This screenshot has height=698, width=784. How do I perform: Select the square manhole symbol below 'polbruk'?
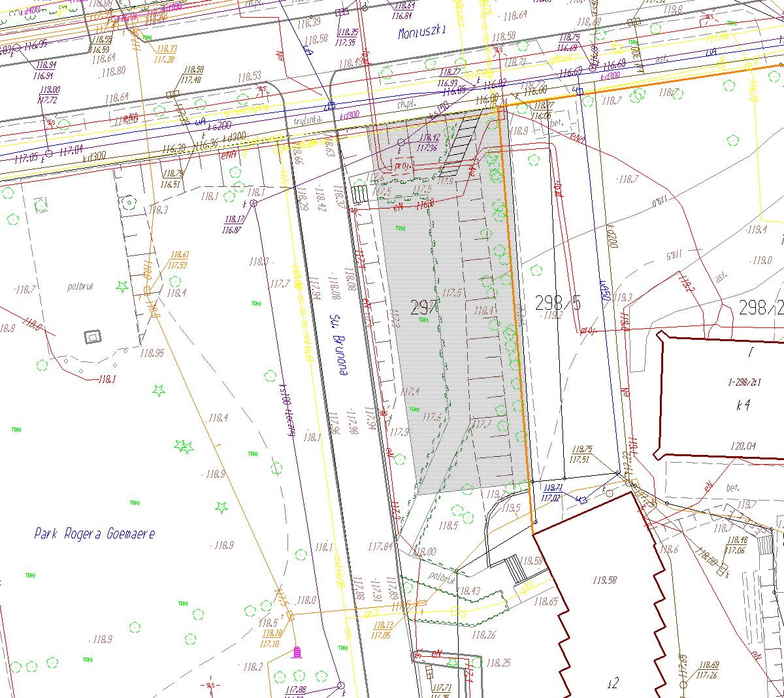[x=93, y=337]
